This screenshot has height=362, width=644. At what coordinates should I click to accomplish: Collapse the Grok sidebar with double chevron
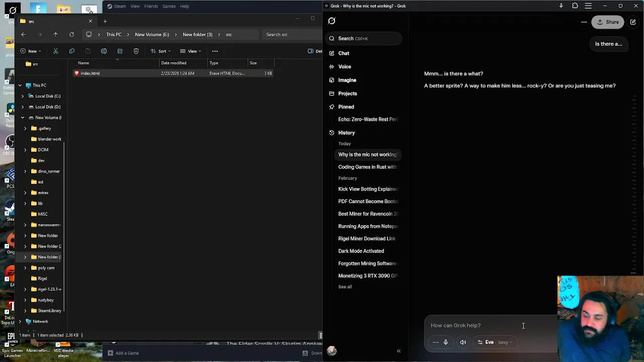[398, 351]
